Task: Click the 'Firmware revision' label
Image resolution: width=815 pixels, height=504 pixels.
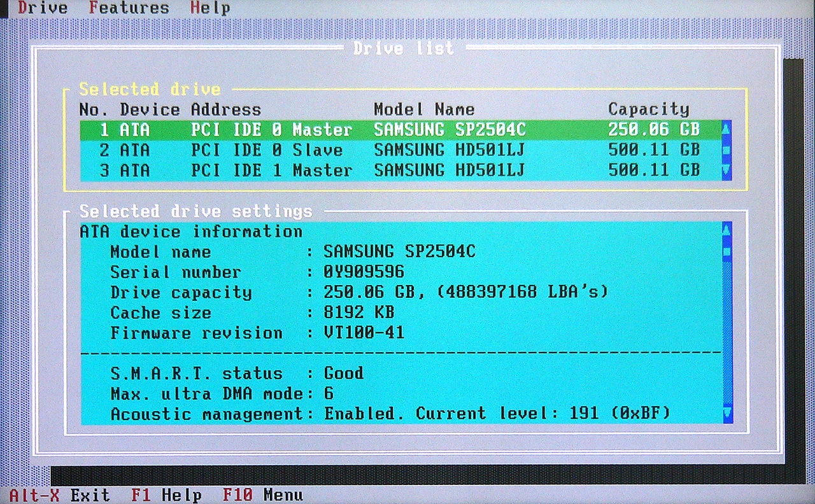Action: coord(196,333)
